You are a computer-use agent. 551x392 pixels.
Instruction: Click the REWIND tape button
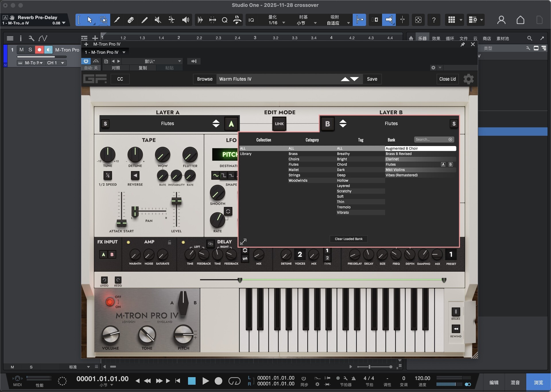point(456,329)
